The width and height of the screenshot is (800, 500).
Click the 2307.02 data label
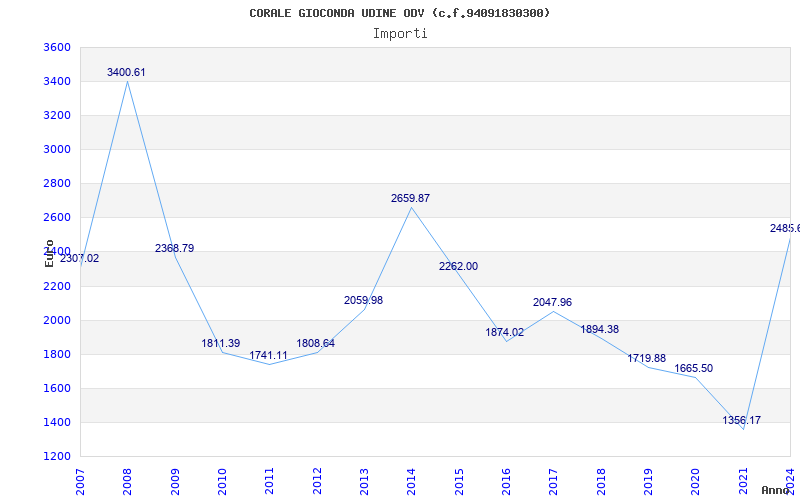coord(80,259)
